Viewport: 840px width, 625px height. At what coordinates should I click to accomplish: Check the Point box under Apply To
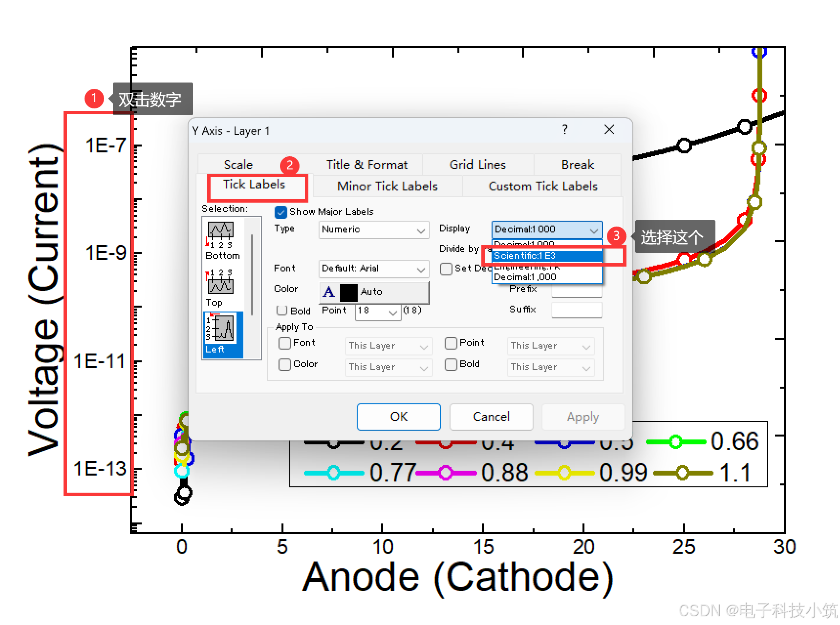[451, 343]
